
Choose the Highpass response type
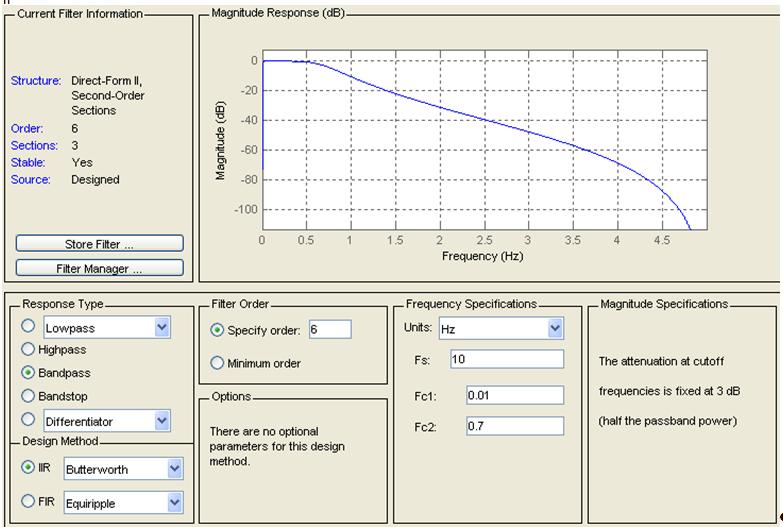tap(28, 350)
